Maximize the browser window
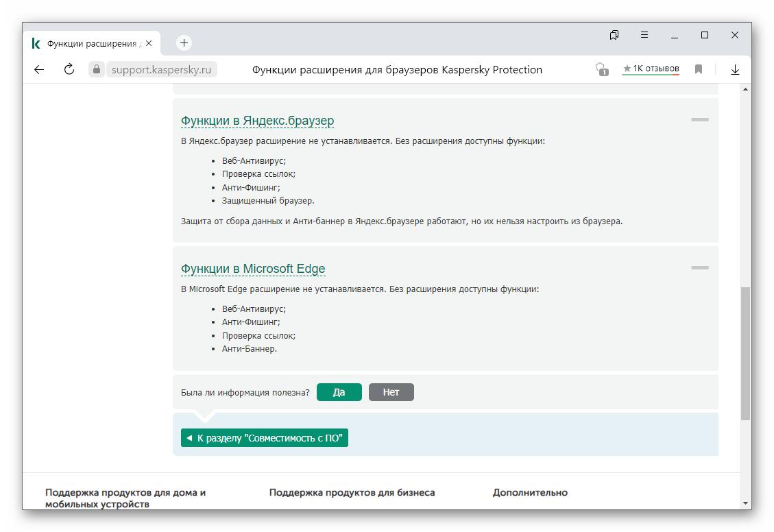 (x=704, y=35)
